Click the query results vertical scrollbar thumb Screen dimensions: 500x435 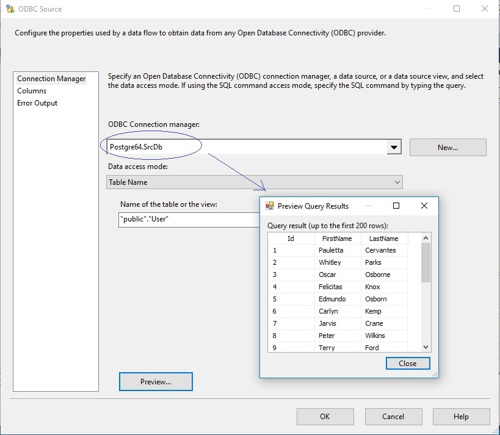click(x=426, y=263)
